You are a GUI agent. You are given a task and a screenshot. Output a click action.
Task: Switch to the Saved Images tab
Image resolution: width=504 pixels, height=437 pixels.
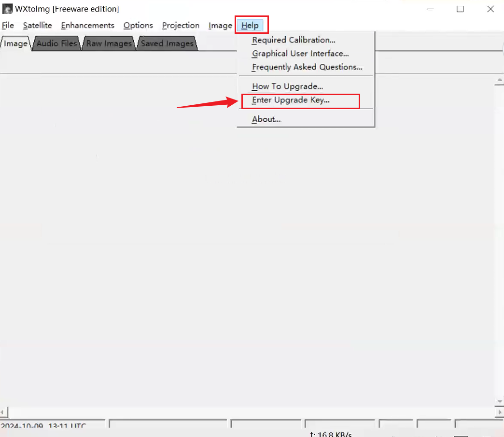(x=167, y=43)
